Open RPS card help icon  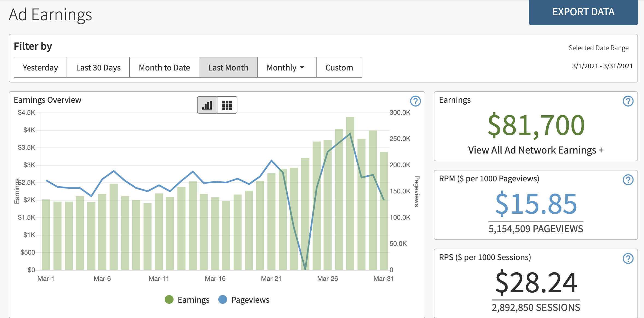pos(628,258)
